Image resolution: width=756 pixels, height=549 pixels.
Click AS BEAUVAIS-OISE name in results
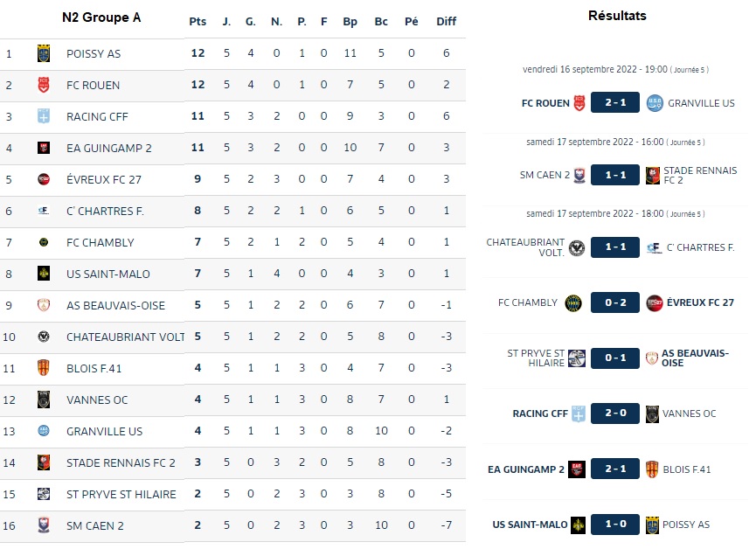pyautogui.click(x=695, y=358)
